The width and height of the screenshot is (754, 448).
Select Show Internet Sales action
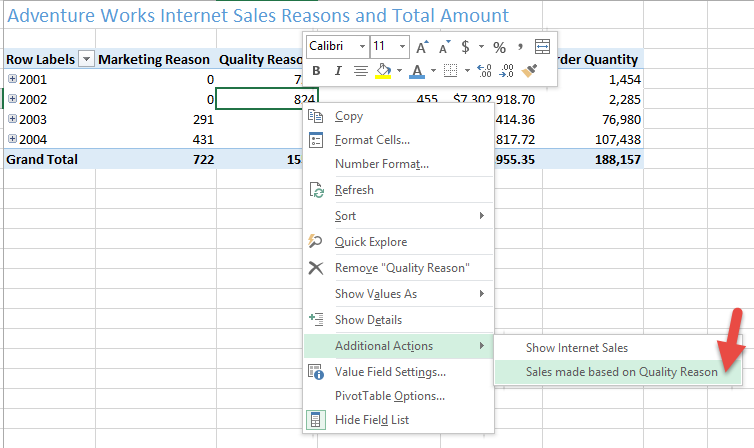click(x=618, y=348)
